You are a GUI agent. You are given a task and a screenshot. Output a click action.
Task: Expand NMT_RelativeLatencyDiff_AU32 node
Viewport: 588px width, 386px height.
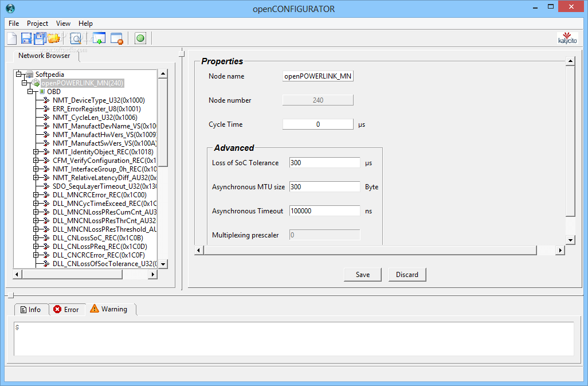(x=36, y=178)
